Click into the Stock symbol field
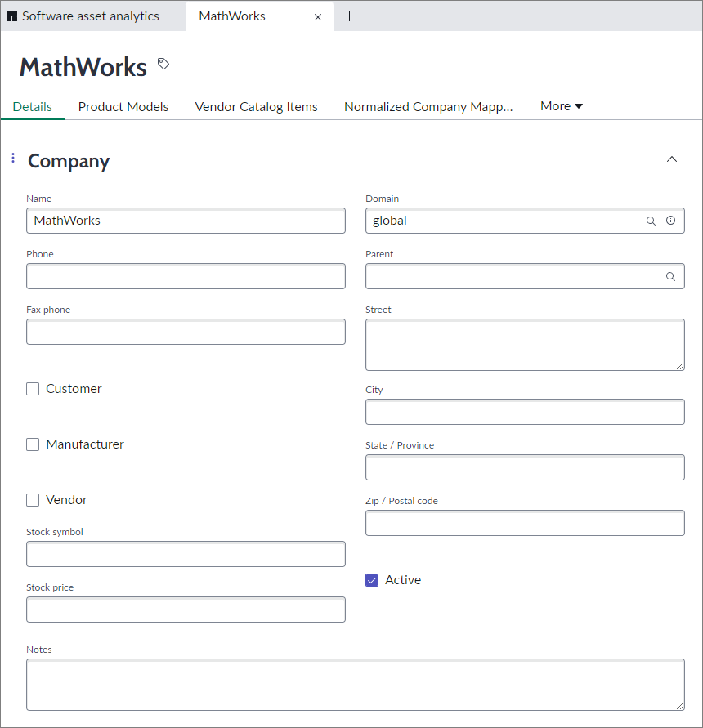The height and width of the screenshot is (728, 703). [186, 554]
